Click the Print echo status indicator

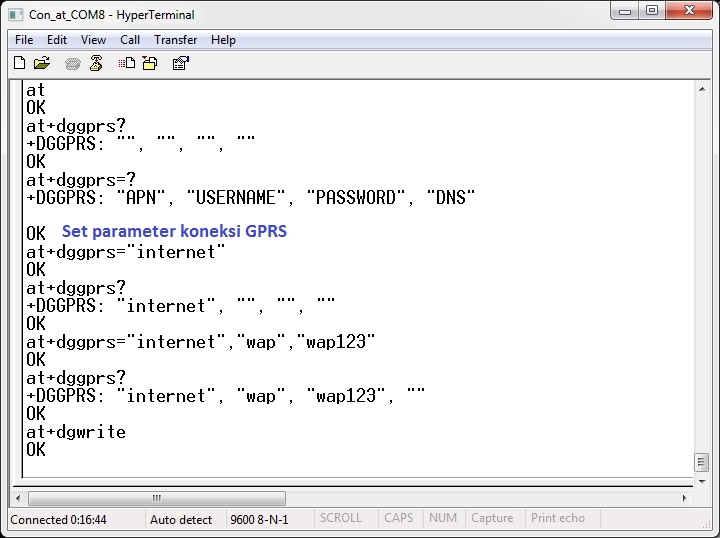(558, 518)
